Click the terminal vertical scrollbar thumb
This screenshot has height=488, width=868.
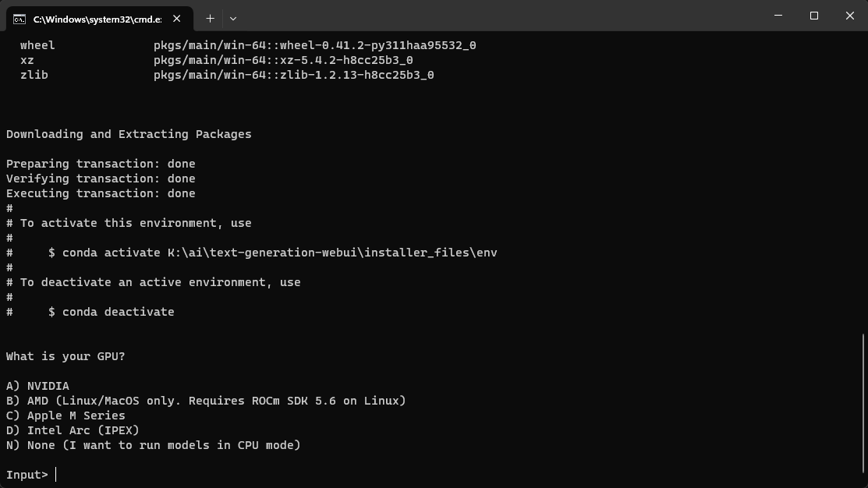point(863,407)
